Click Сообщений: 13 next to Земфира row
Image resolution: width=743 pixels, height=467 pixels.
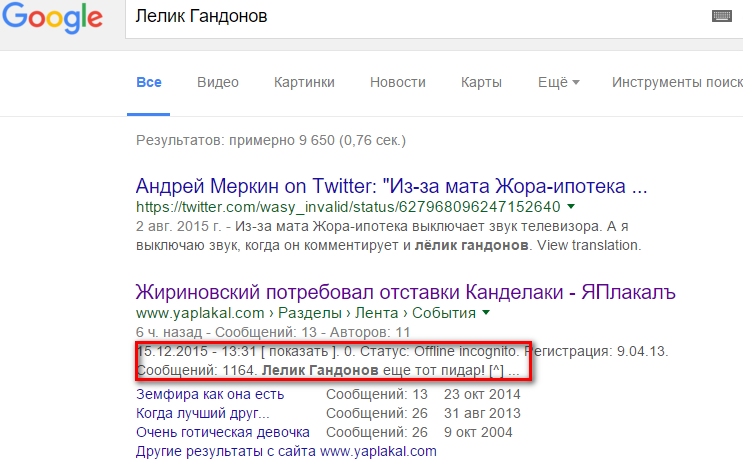point(377,394)
